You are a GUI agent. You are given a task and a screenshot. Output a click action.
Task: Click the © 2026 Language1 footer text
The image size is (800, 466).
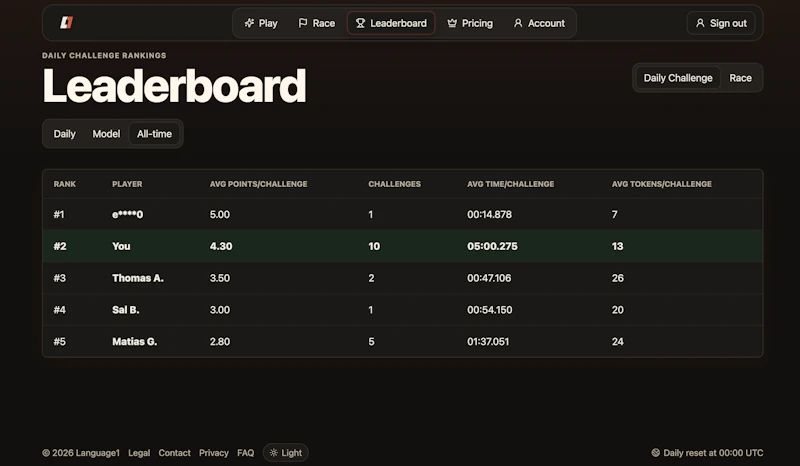(x=81, y=453)
